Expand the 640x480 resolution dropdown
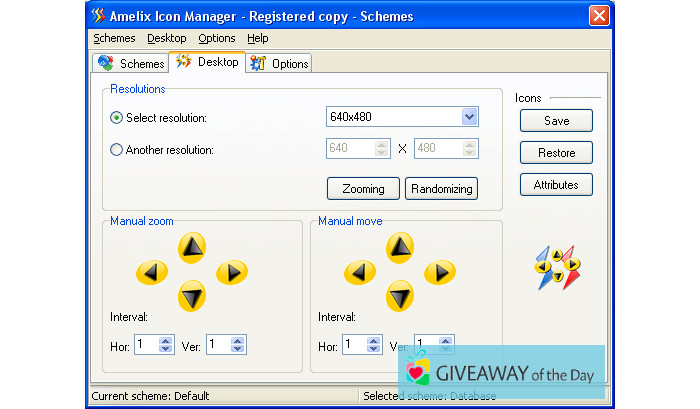 (469, 117)
